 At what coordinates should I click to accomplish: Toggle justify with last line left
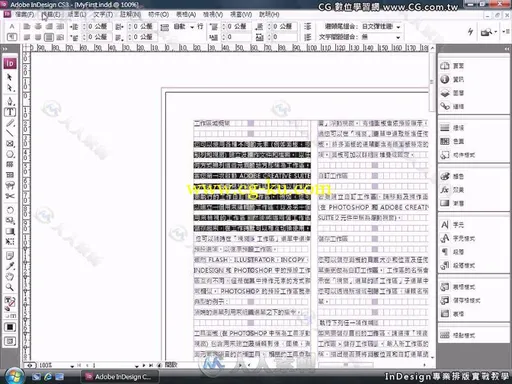pyautogui.click(x=27, y=37)
